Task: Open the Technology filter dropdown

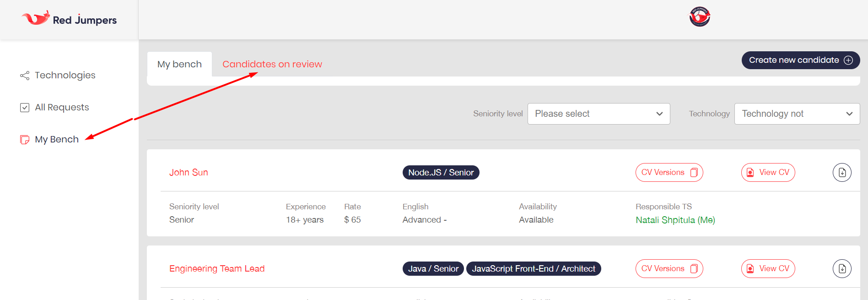Action: [x=797, y=114]
